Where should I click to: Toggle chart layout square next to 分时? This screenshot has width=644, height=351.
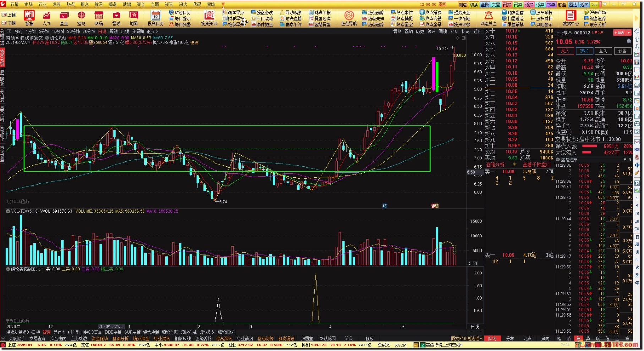click(x=9, y=32)
